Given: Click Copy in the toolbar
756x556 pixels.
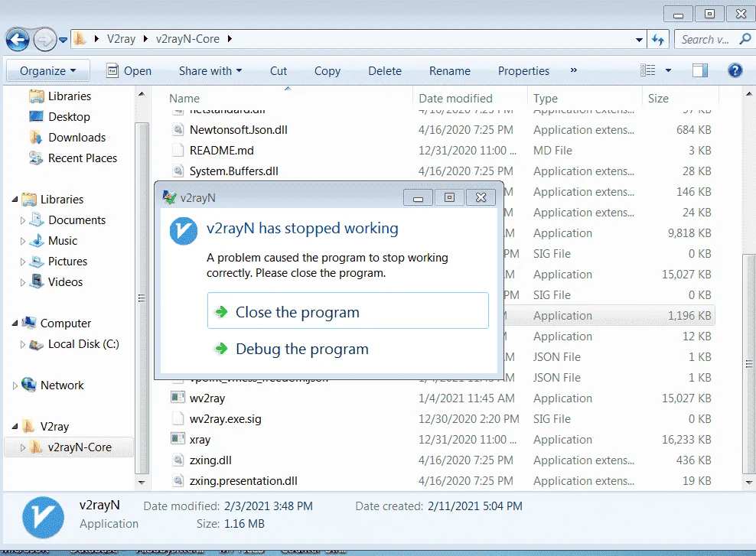Looking at the screenshot, I should coord(327,71).
